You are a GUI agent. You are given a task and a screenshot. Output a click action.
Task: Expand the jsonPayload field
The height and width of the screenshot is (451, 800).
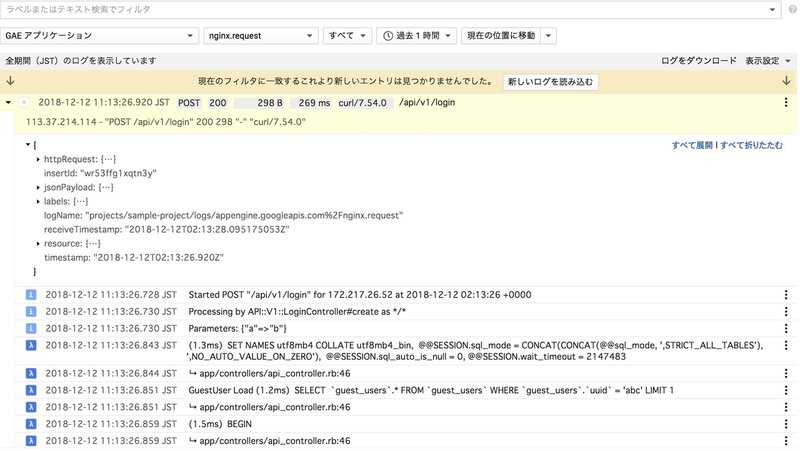[38, 188]
